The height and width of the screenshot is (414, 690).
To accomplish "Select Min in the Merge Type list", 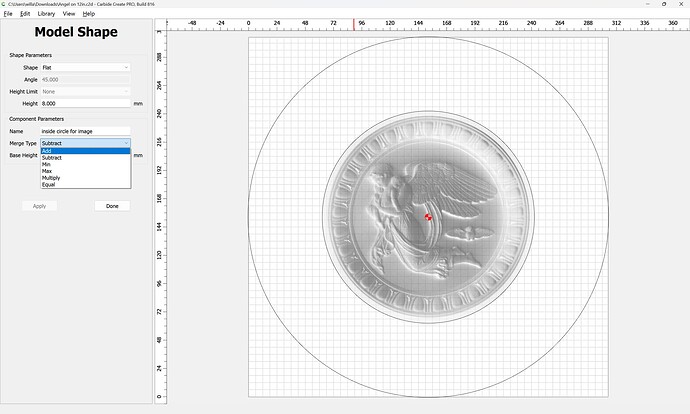I will tap(85, 164).
